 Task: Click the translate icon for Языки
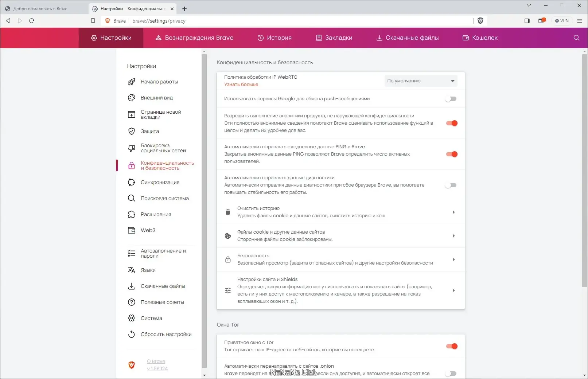pos(132,270)
